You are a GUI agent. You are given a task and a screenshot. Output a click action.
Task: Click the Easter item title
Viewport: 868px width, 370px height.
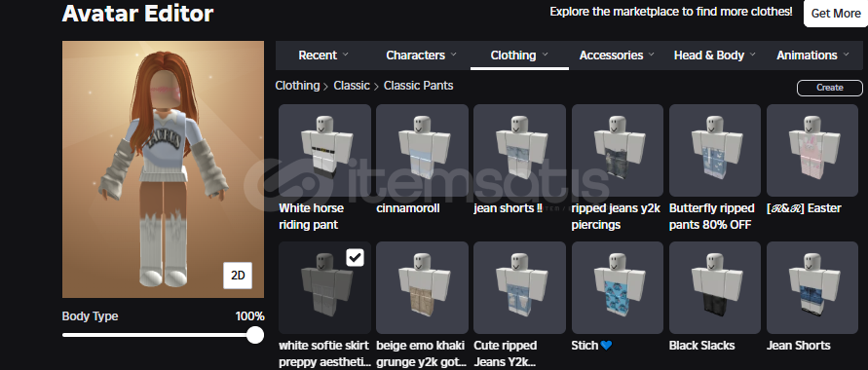click(804, 208)
